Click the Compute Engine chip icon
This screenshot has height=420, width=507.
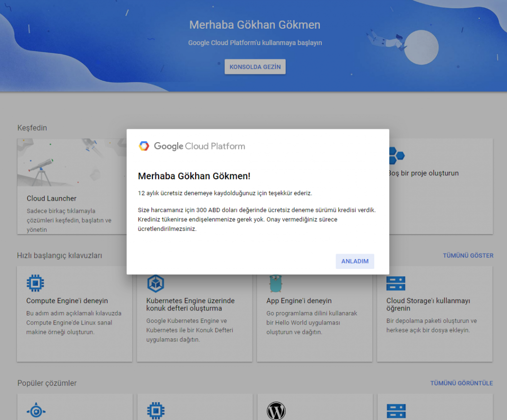point(35,283)
